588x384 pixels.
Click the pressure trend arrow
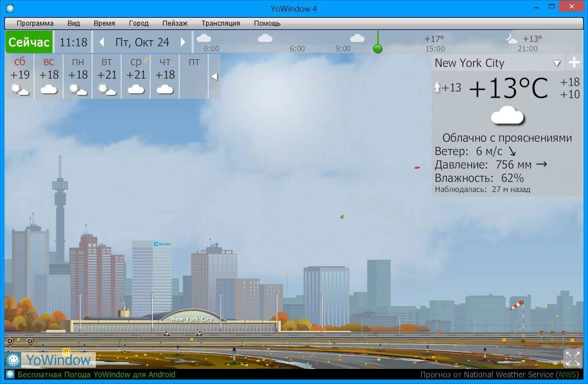point(541,164)
